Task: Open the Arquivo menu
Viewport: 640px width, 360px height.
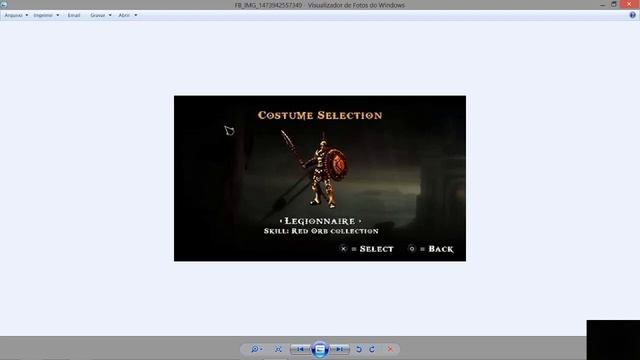Action: coord(16,15)
